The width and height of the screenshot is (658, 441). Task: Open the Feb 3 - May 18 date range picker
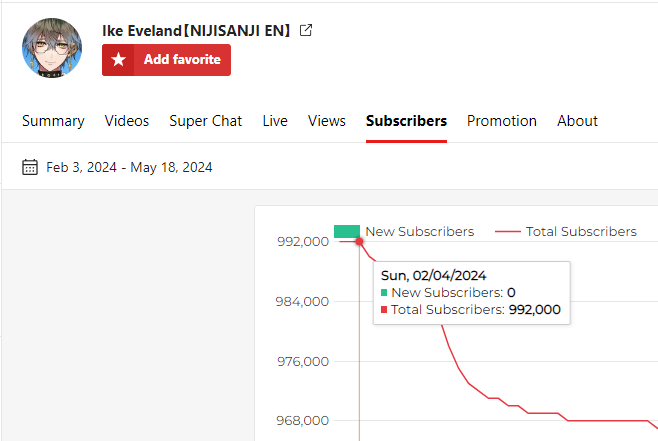(129, 167)
